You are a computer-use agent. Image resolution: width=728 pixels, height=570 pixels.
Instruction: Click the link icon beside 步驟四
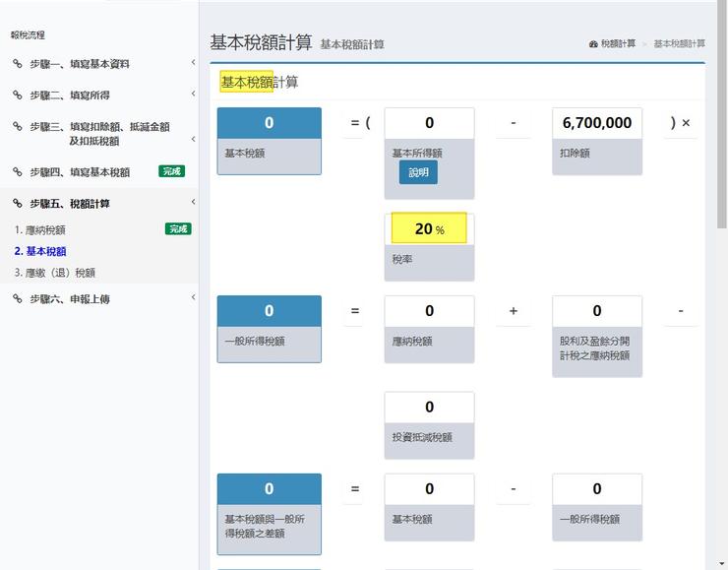[x=18, y=172]
